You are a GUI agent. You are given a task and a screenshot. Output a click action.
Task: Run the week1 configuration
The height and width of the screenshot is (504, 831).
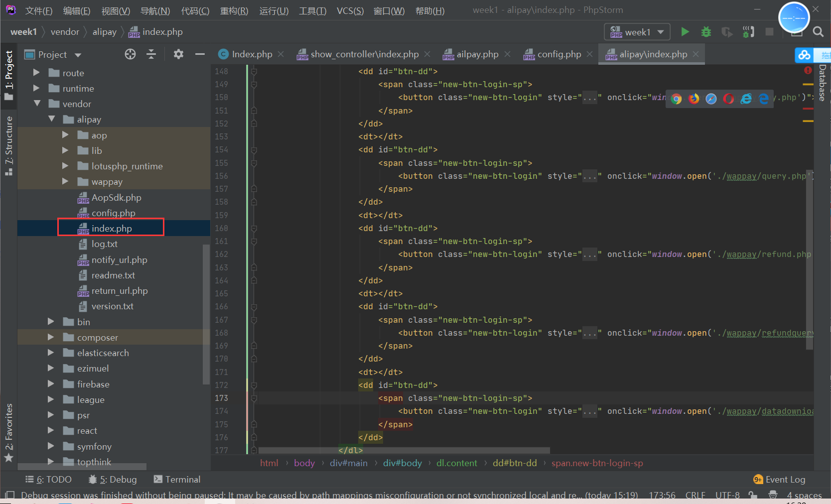685,32
